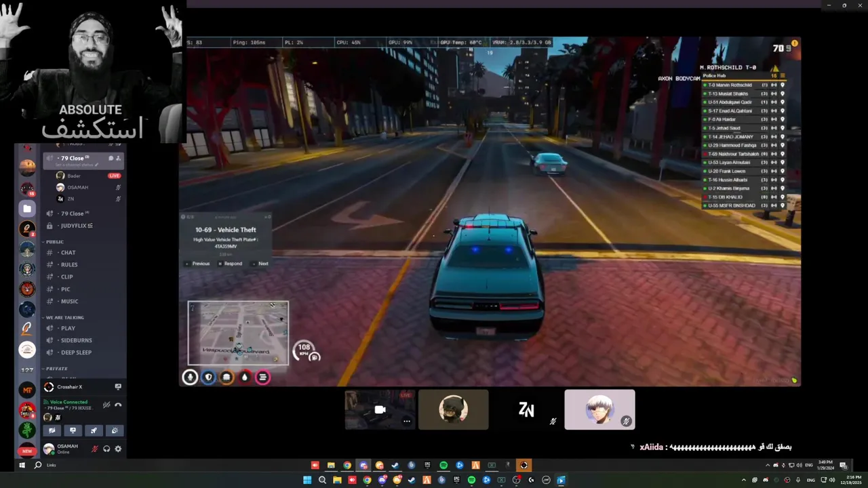Open File Explorer on bottom taskbar
This screenshot has width=868, height=488.
click(337, 480)
